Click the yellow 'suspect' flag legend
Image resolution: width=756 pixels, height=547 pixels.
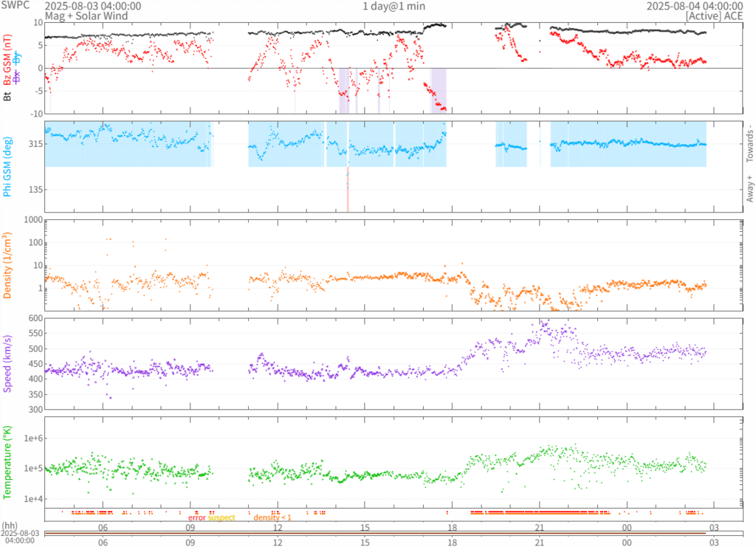click(221, 517)
